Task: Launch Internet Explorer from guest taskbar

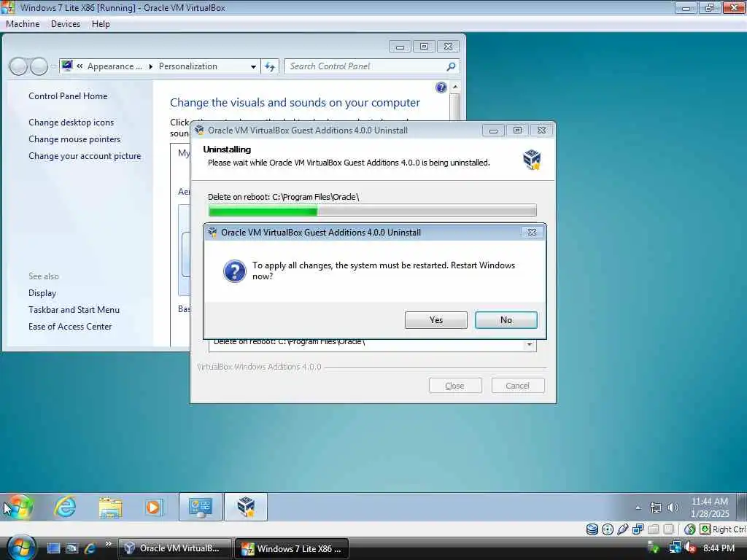Action: tap(65, 507)
